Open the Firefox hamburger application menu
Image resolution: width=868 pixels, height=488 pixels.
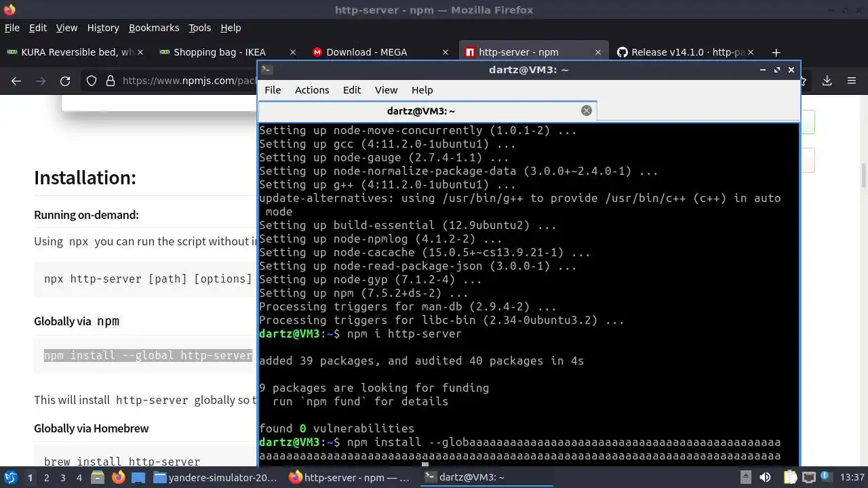(852, 81)
